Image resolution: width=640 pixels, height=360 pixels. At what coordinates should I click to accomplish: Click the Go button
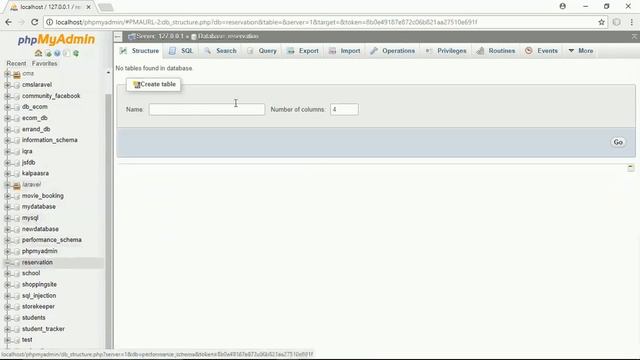618,142
